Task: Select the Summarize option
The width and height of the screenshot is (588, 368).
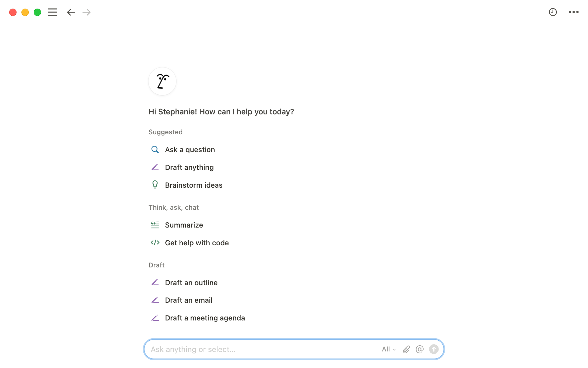Action: 184,225
